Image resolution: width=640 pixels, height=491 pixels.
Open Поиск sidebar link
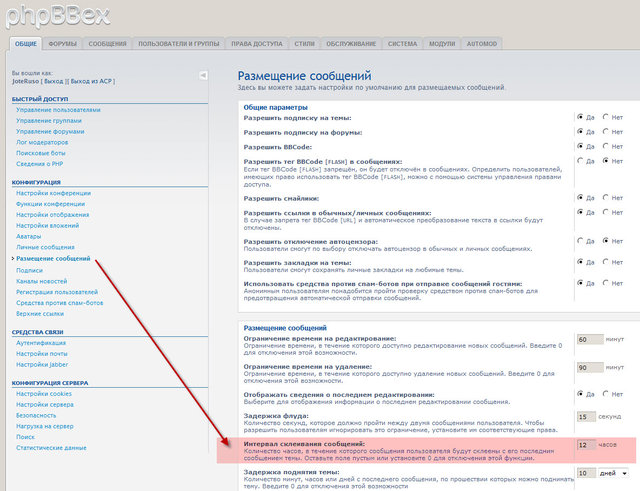coord(25,437)
